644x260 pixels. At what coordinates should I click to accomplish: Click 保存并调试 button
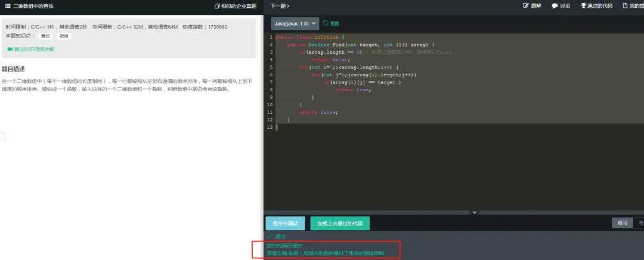285,224
